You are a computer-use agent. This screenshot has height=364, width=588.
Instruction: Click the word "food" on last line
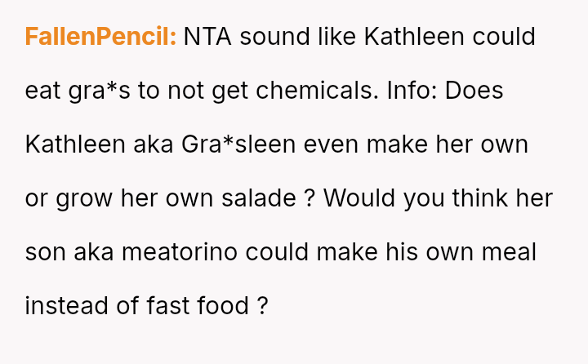[222, 306]
